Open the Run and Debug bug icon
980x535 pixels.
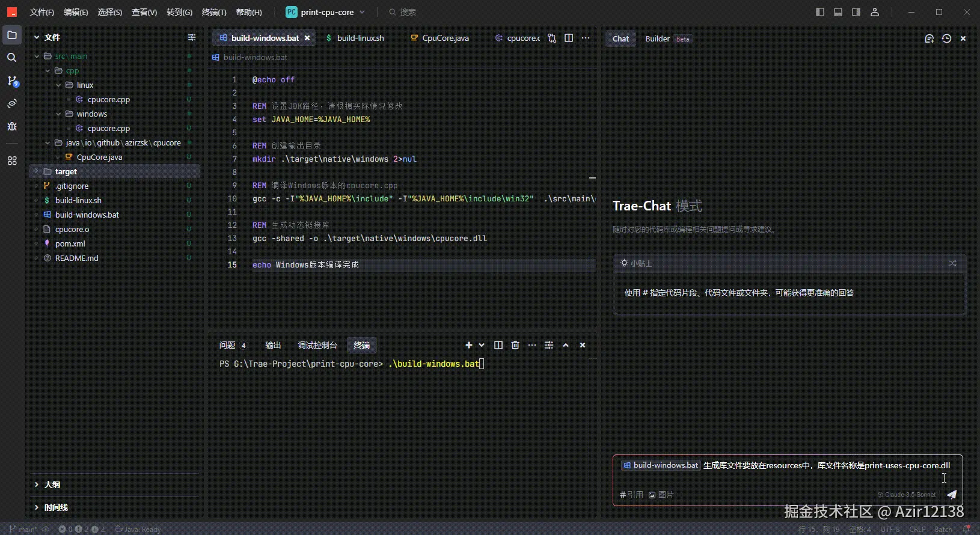(x=12, y=126)
